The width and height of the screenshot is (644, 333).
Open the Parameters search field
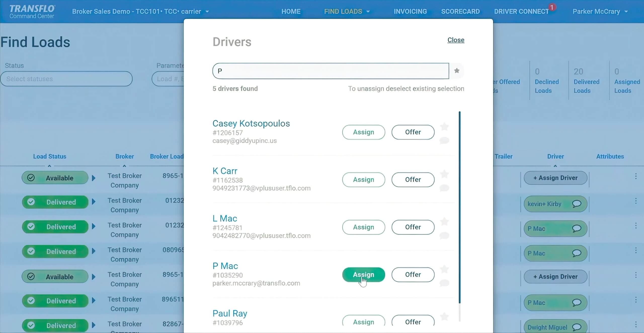[168, 79]
